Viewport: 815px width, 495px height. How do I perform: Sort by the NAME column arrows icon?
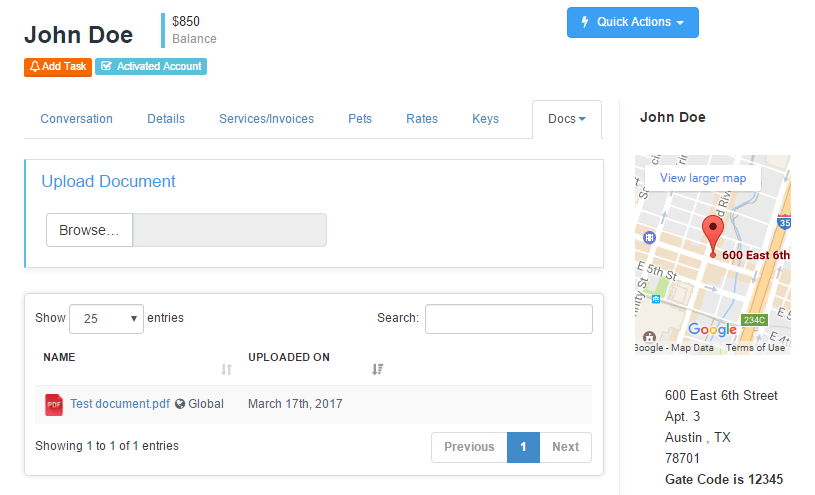pos(226,370)
